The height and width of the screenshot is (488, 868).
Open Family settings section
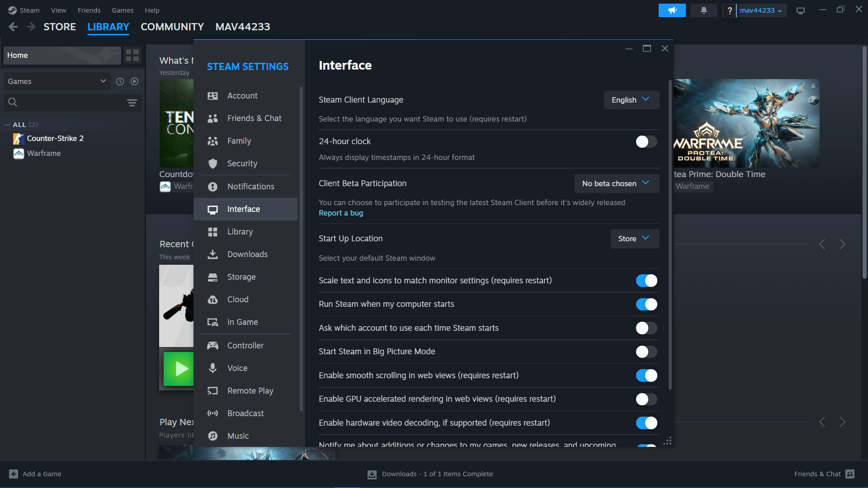[245, 141]
